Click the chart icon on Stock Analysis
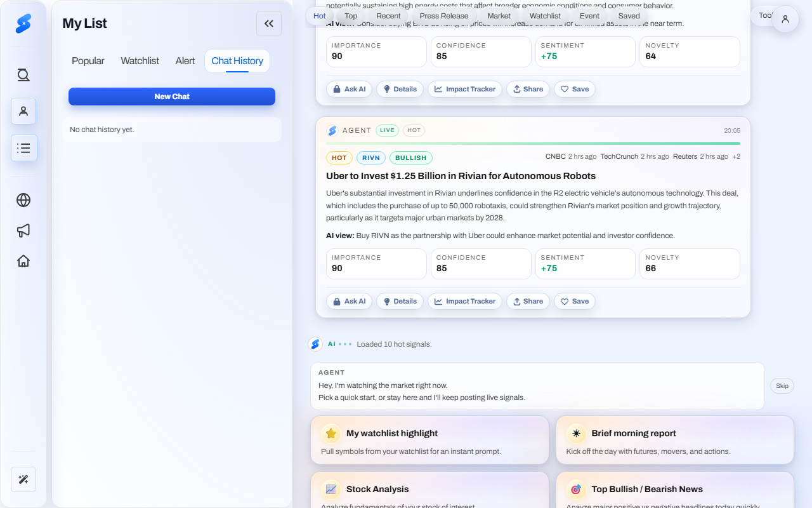Image resolution: width=812 pixels, height=508 pixels. pyautogui.click(x=331, y=490)
